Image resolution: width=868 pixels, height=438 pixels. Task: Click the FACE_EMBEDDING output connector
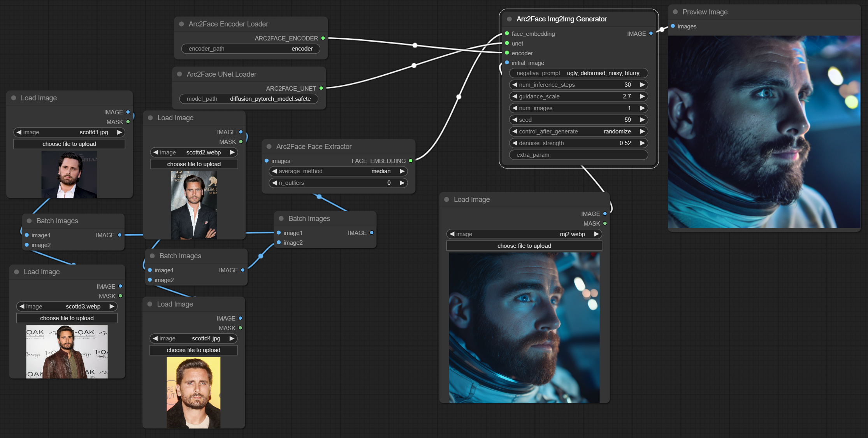[x=411, y=161]
